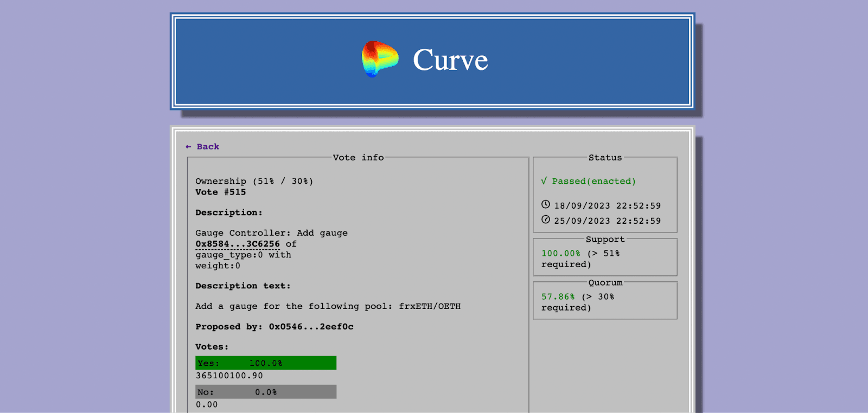The height and width of the screenshot is (413, 868).
Task: Click the 'Quorum' panel heading
Action: pos(605,282)
